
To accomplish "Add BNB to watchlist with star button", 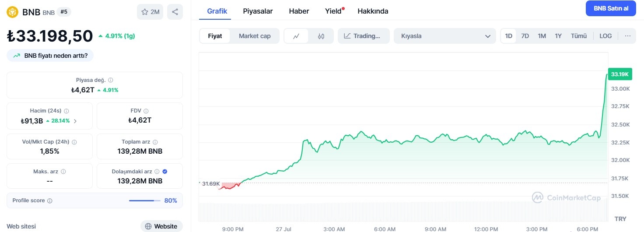I will 150,12.
